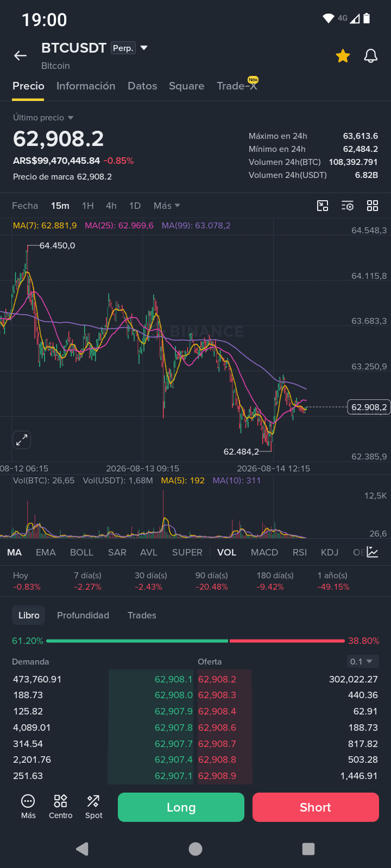Open the chart drawing tools icon
Image resolution: width=391 pixels, height=868 pixels.
pos(323,206)
